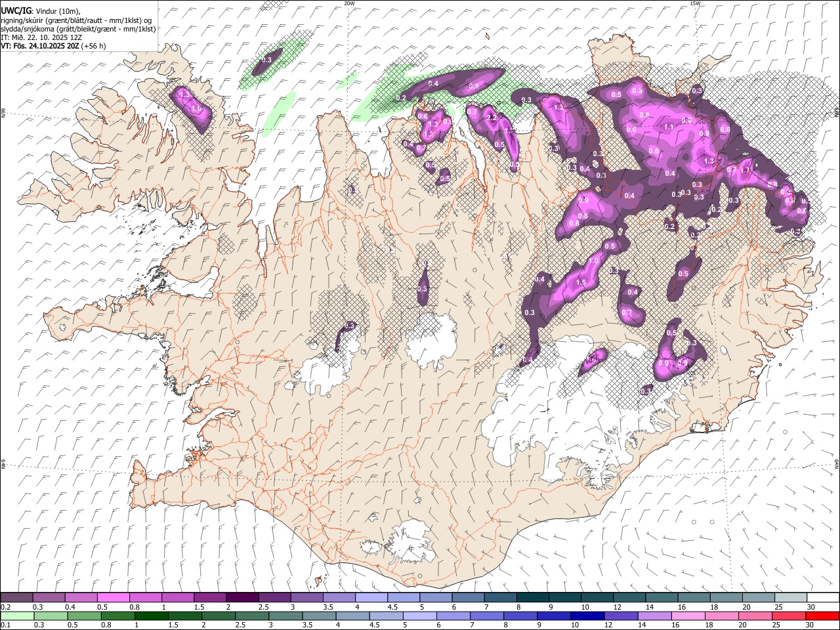Viewport: 840px width, 630px height.
Task: Click the dark purple 2 swatch, top legend row
Action: pyautogui.click(x=242, y=597)
